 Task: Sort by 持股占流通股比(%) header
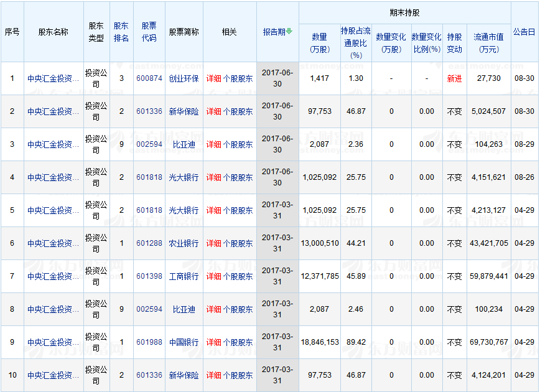click(356, 43)
